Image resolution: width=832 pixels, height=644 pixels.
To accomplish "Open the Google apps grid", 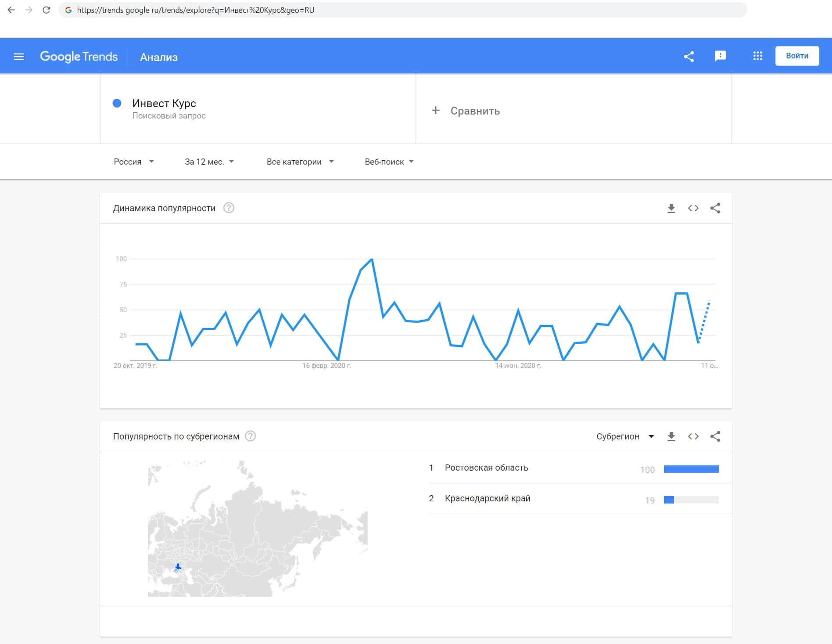I will click(757, 56).
